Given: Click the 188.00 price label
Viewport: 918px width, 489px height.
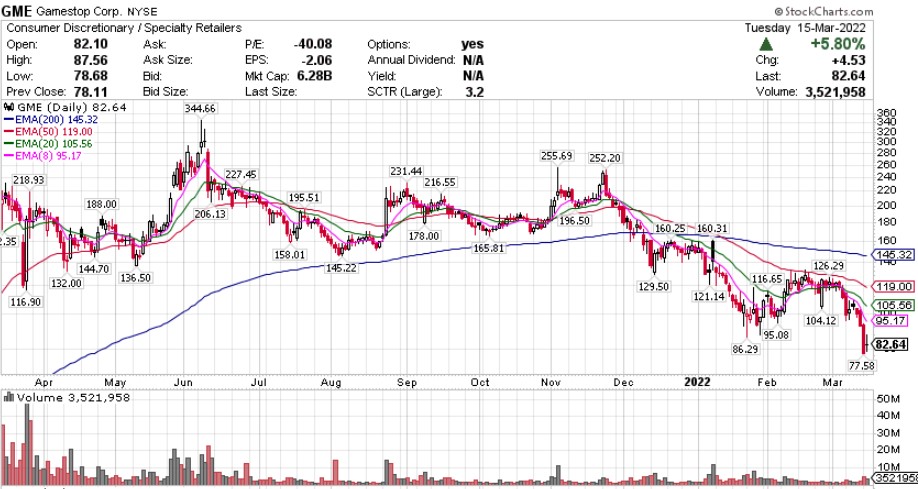Looking at the screenshot, I should pos(102,204).
